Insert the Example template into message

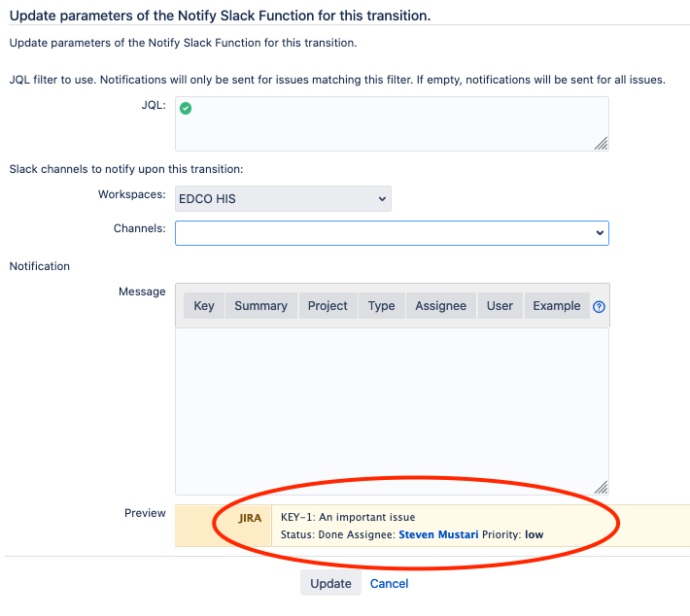pos(557,306)
